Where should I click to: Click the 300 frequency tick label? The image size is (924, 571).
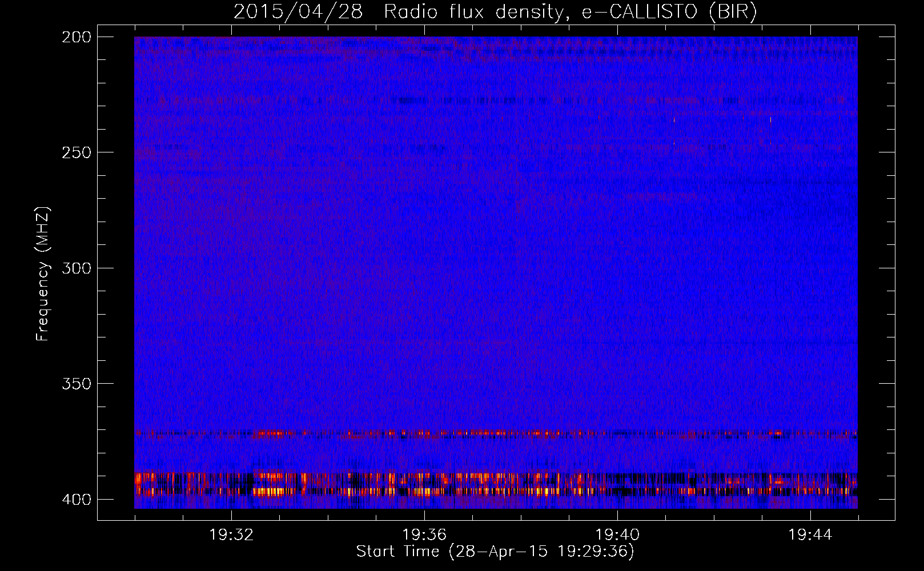tap(77, 268)
